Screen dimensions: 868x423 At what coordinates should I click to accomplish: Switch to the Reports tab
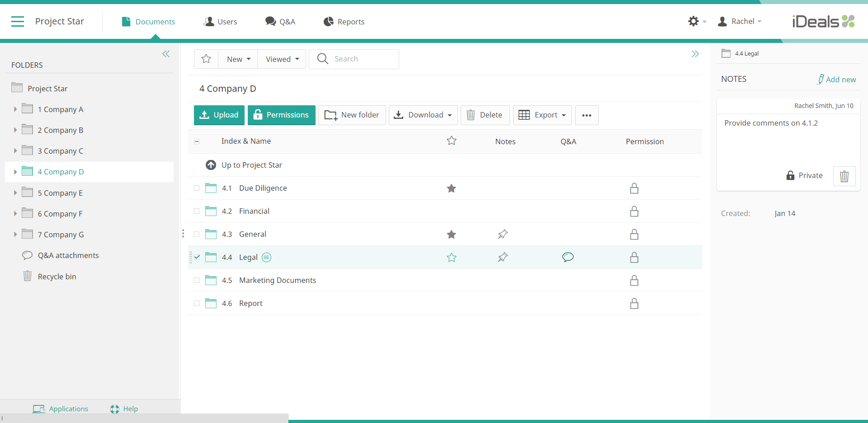pos(344,21)
